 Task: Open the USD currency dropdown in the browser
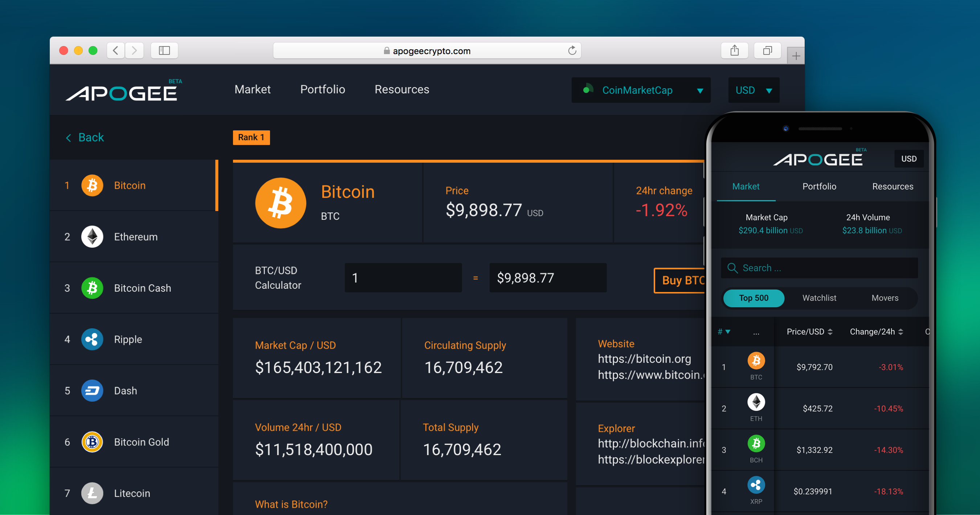754,90
